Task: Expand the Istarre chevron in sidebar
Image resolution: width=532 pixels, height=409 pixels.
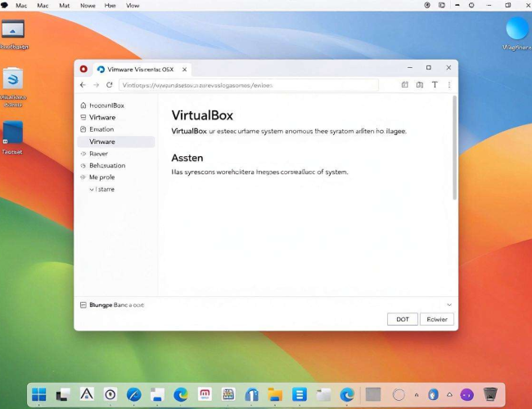Action: 92,189
